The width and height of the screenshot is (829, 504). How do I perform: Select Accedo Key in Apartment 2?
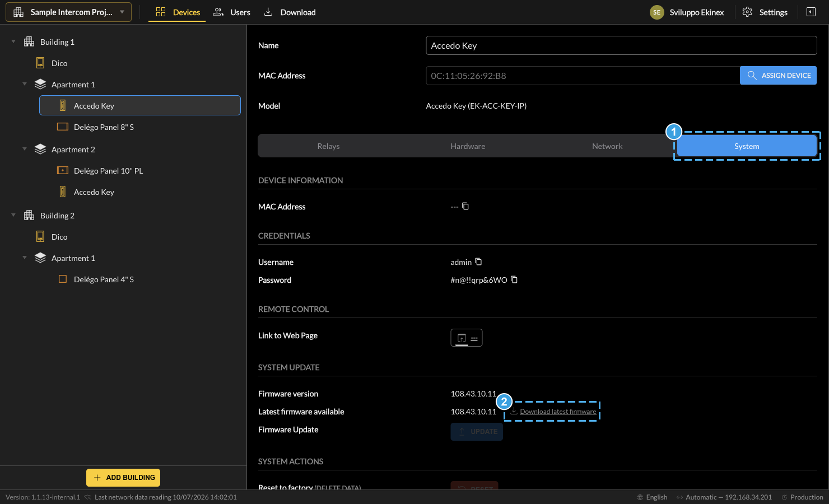tap(94, 192)
